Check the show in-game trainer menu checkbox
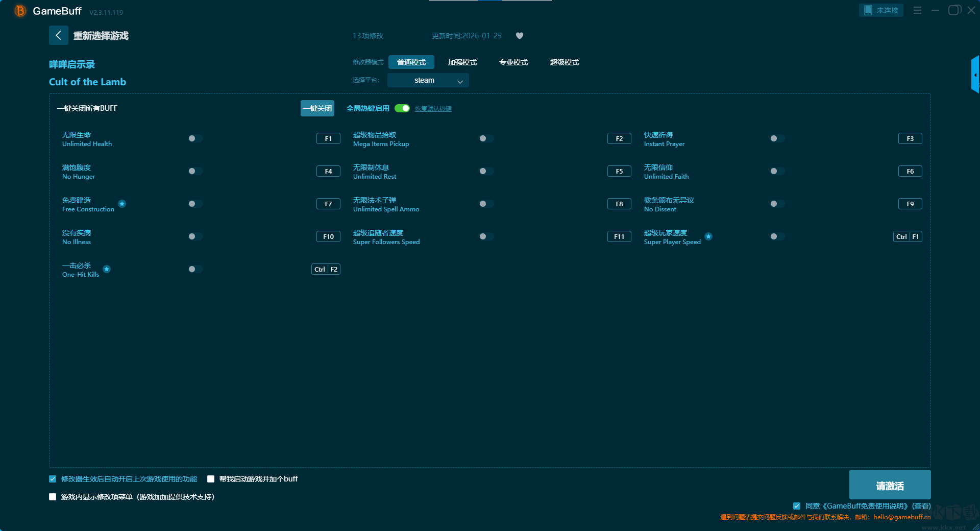This screenshot has width=980, height=531. pos(53,497)
